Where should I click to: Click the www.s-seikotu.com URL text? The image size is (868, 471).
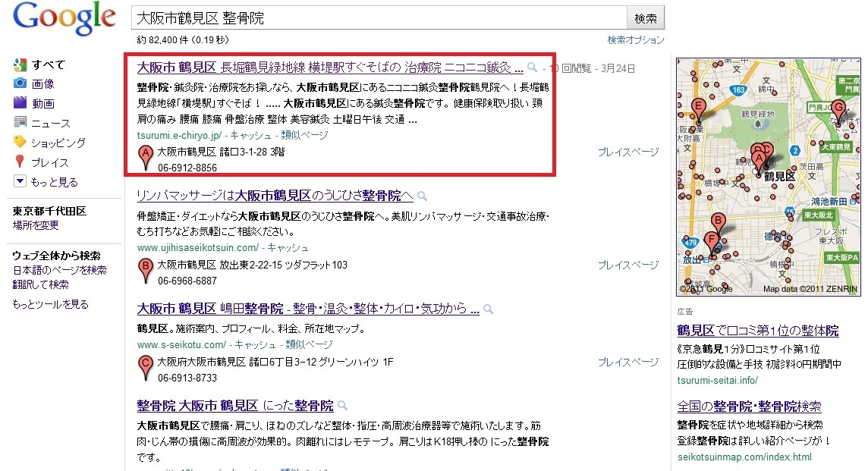point(181,345)
